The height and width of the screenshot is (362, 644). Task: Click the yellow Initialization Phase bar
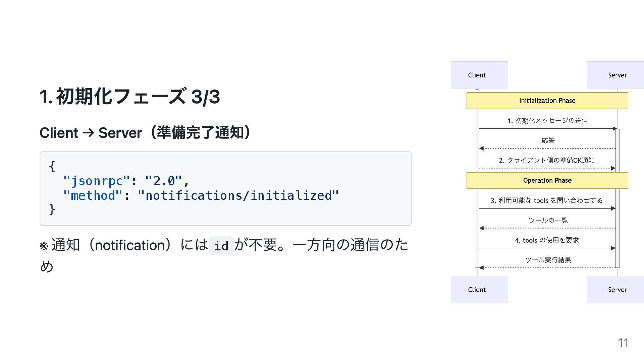[547, 101]
